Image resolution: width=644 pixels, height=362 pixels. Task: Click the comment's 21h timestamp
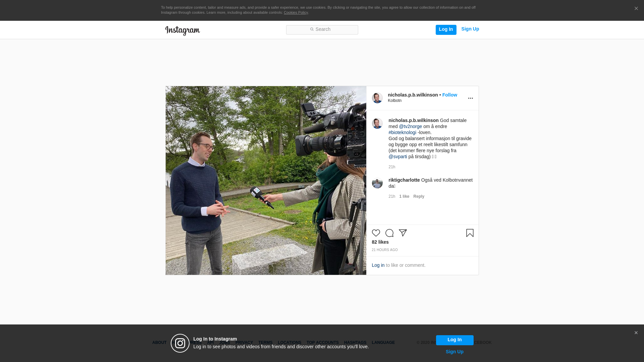click(392, 196)
